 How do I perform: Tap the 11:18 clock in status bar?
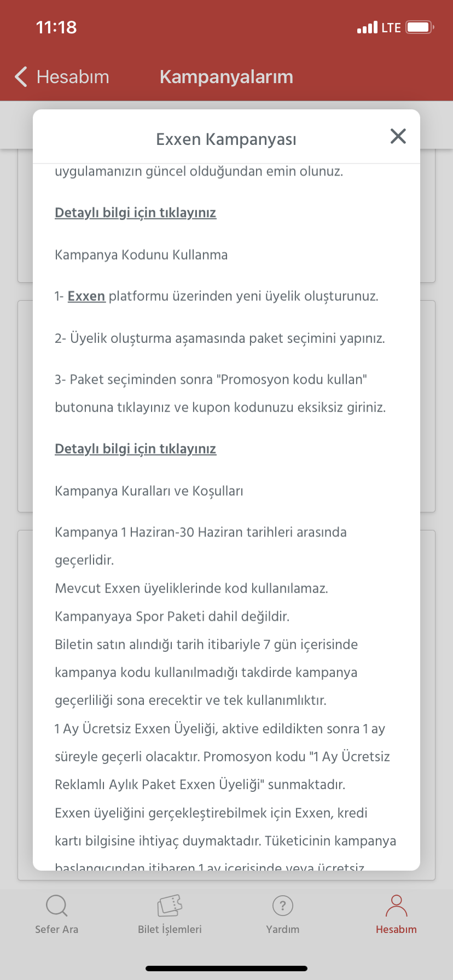[56, 27]
